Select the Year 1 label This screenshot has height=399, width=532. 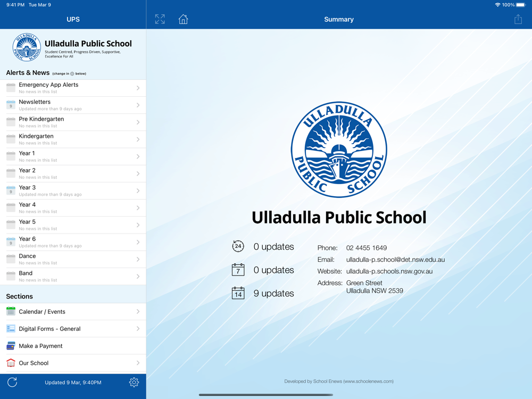pos(27,153)
